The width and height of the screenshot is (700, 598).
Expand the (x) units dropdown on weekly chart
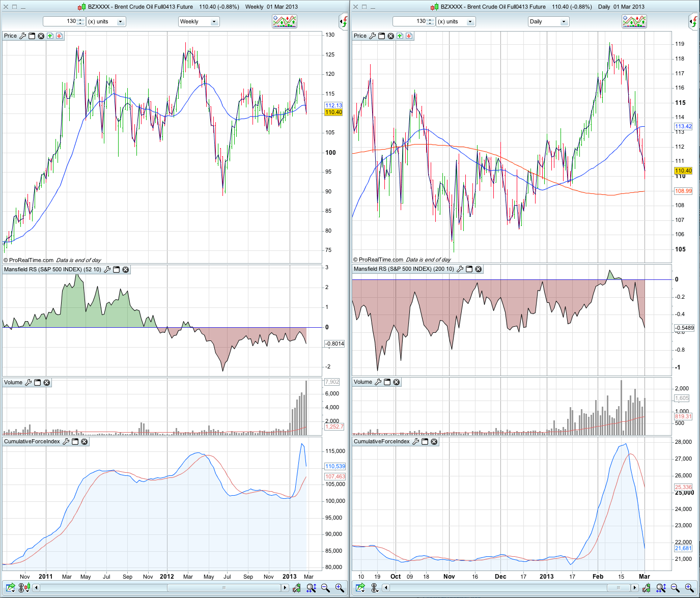pyautogui.click(x=106, y=22)
